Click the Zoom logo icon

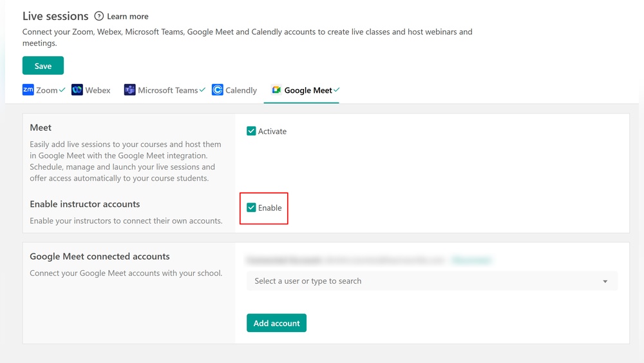[x=28, y=90]
